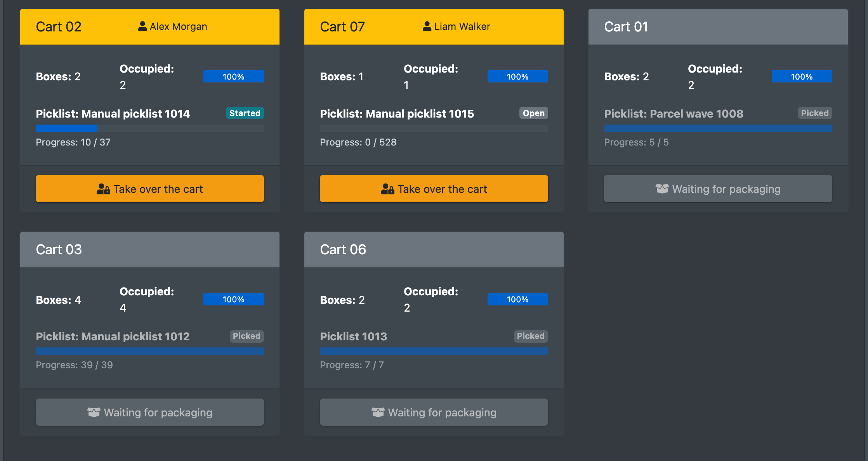The height and width of the screenshot is (461, 868).
Task: Click the box icon in Cart 01's packaging button
Action: 662,189
